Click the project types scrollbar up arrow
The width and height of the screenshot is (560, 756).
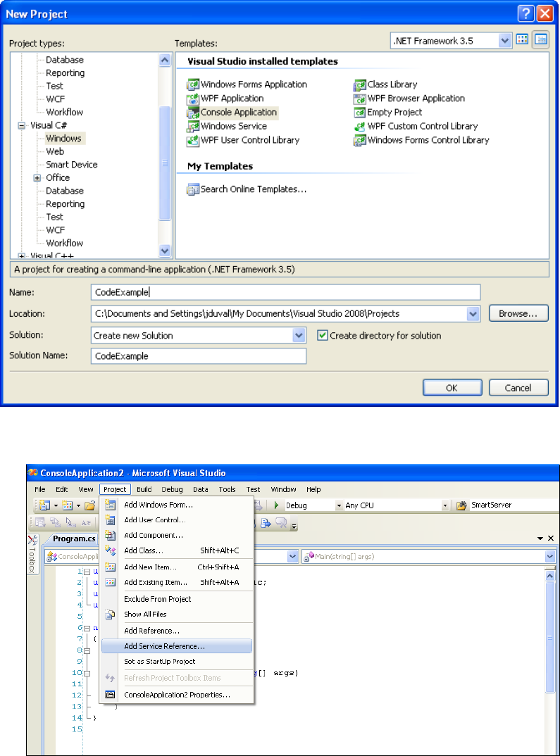(x=165, y=61)
